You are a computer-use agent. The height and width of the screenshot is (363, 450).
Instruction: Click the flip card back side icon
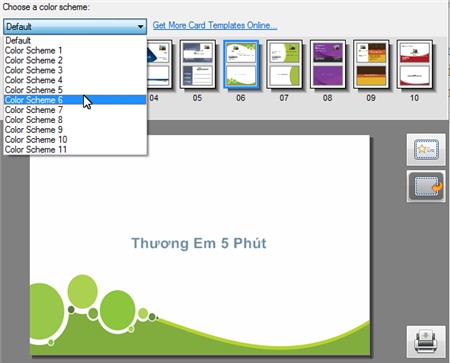coord(426,186)
